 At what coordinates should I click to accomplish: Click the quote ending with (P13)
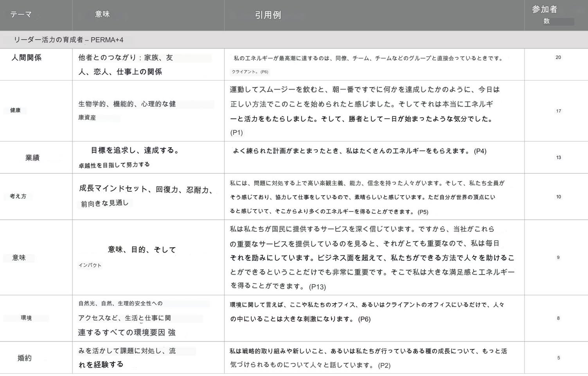372,257
